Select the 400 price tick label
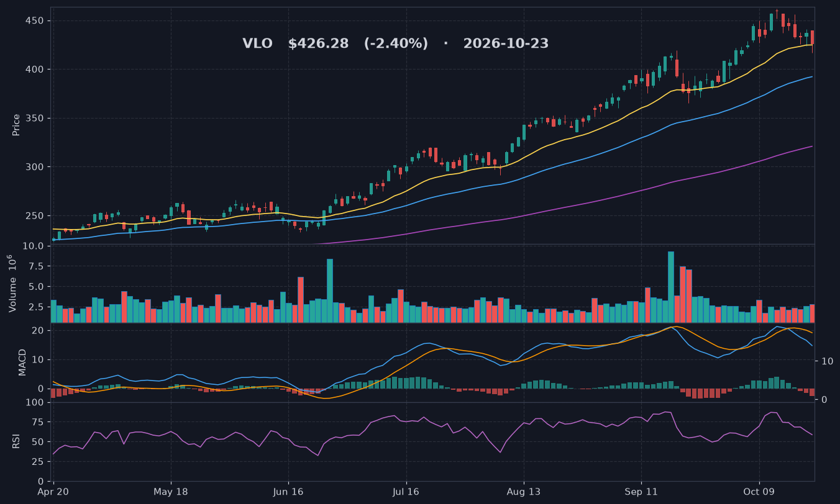Viewport: 840px width, 504px height. point(34,70)
